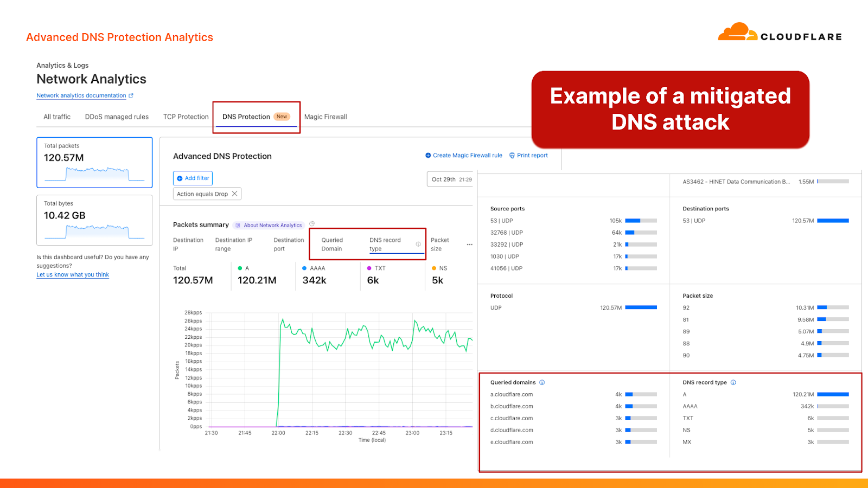868x488 pixels.
Task: Switch to the All traffic tab
Action: pyautogui.click(x=57, y=117)
